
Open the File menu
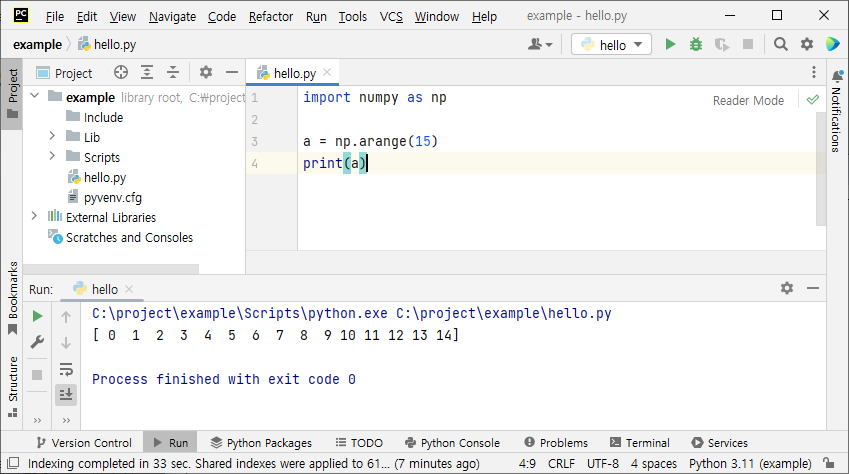coord(55,17)
